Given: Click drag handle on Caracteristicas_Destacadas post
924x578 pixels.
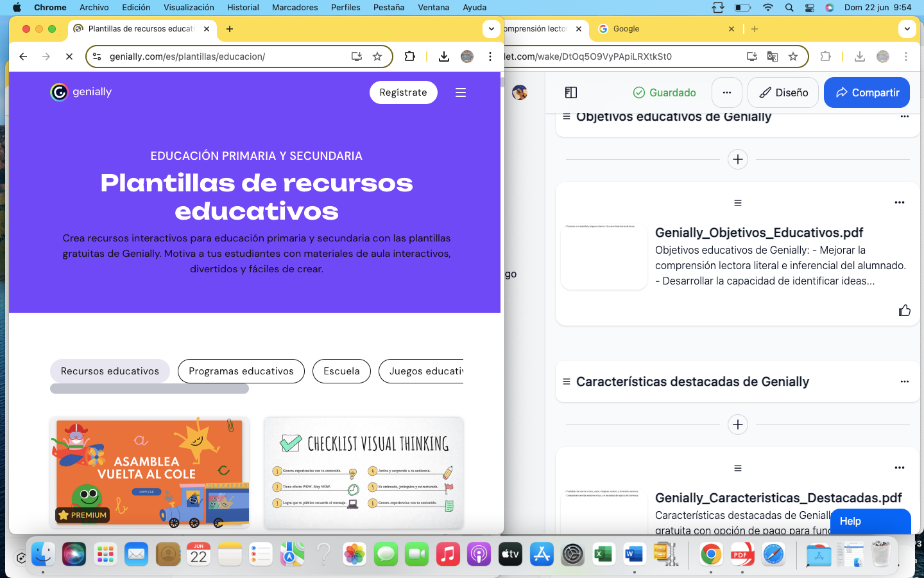Looking at the screenshot, I should coord(738,468).
